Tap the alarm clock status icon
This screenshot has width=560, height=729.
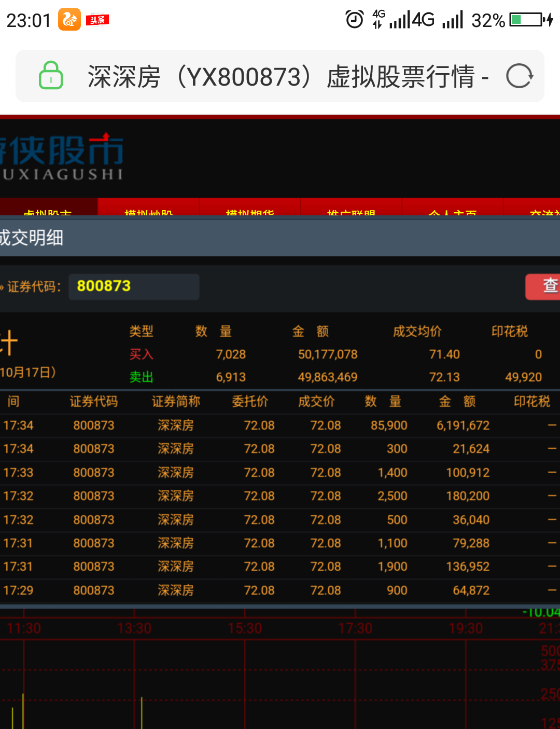tap(355, 20)
